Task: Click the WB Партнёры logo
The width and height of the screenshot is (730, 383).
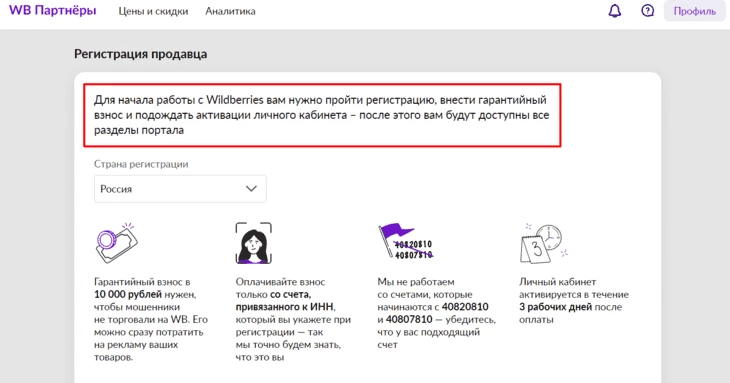Action: coord(53,10)
